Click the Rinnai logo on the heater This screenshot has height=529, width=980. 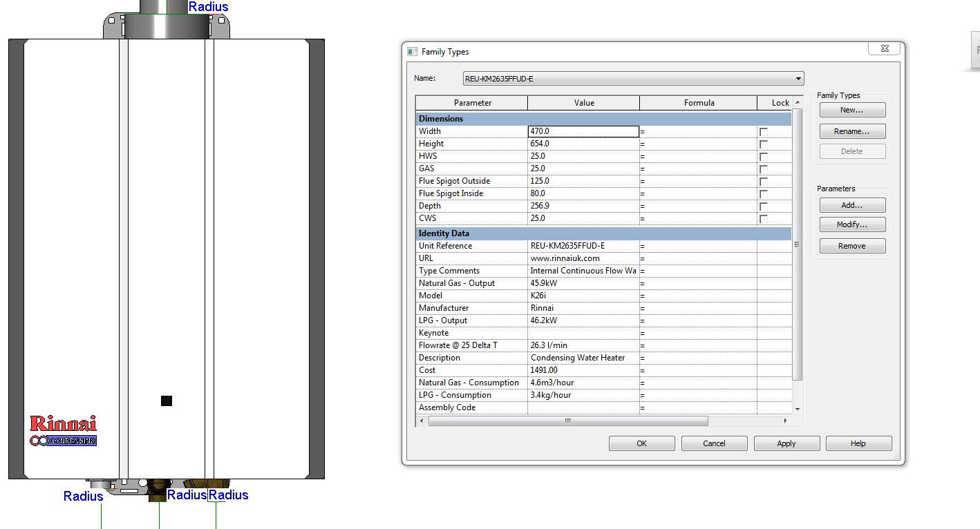[63, 423]
